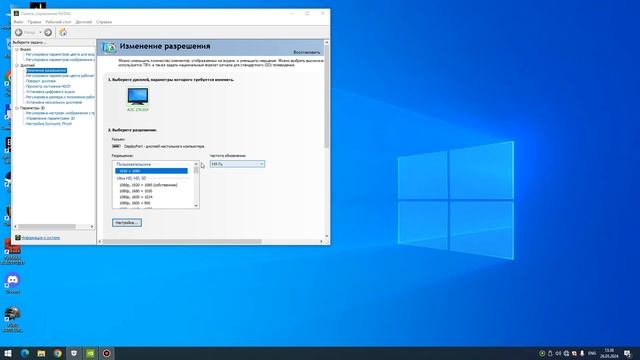Open File Explorer from the taskbar
The width and height of the screenshot is (640, 360).
pyautogui.click(x=41, y=353)
